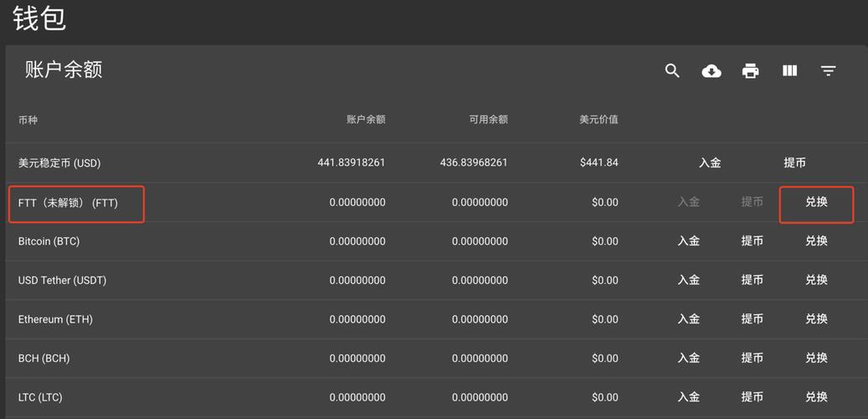Click 提币 in the BCH row

752,358
